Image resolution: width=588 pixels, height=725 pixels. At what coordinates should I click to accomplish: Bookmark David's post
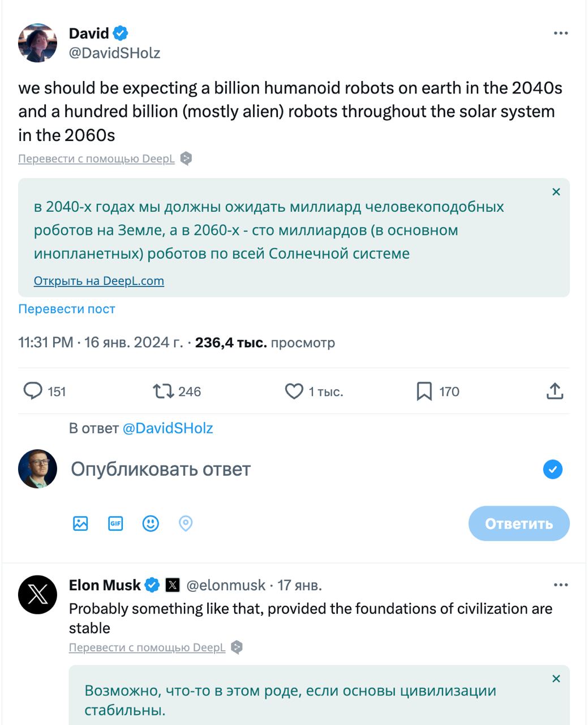pos(424,391)
